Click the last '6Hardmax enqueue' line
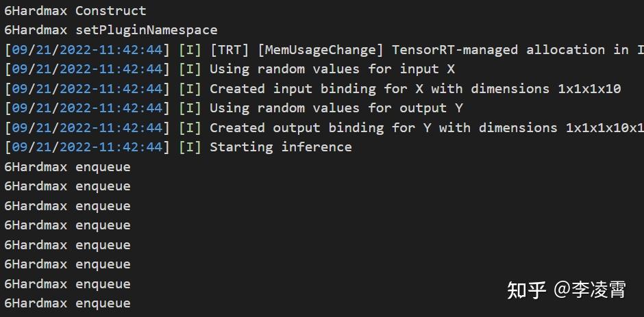The height and width of the screenshot is (317, 644). click(x=67, y=303)
